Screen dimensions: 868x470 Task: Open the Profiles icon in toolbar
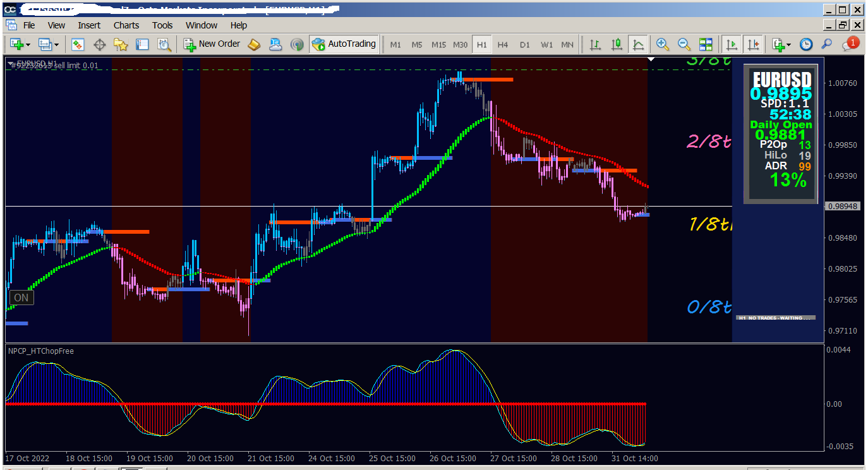(x=45, y=44)
